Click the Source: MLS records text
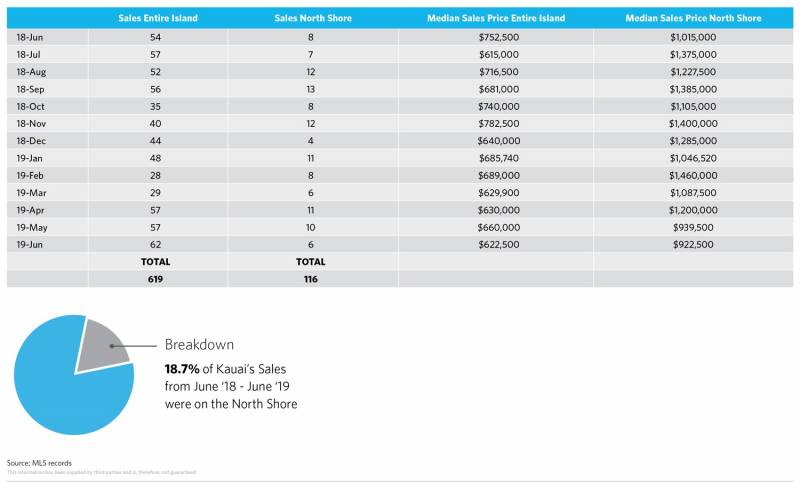This screenshot has width=800, height=482. click(39, 464)
